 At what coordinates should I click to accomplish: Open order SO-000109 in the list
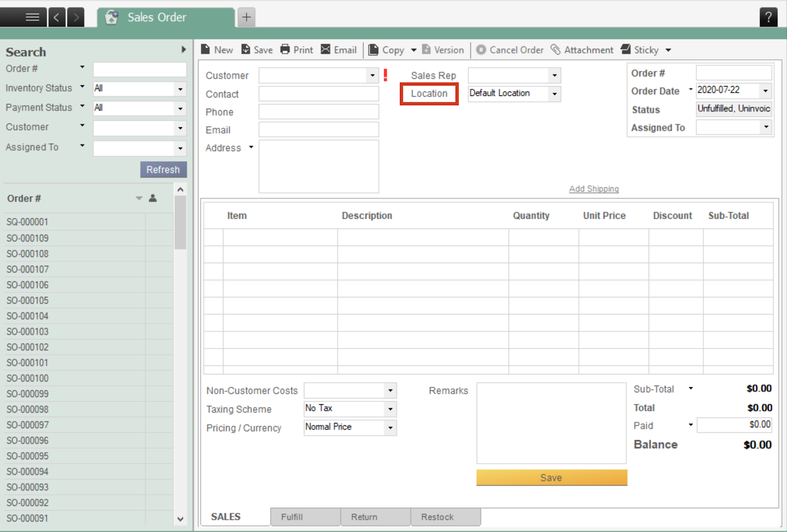point(89,238)
